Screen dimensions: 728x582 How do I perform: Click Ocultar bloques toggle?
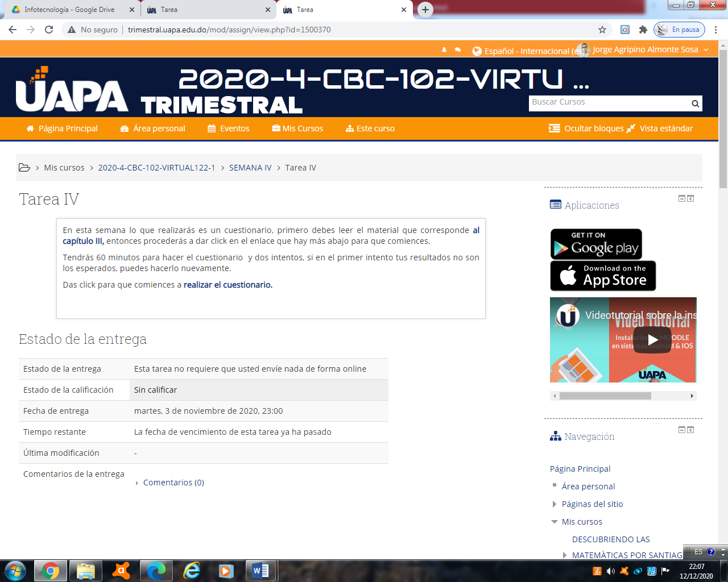586,128
